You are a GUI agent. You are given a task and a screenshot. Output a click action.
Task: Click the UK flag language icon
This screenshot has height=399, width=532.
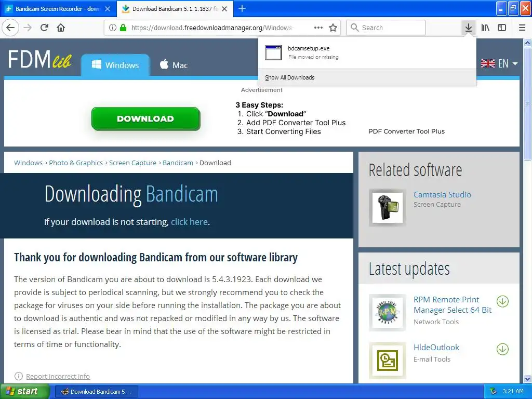click(488, 63)
